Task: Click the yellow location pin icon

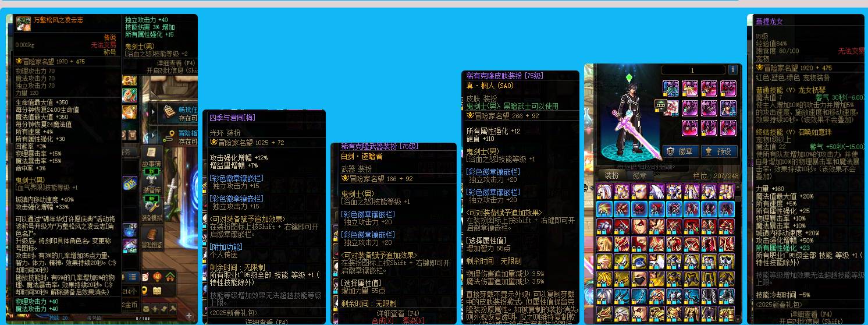Action: click(x=145, y=291)
